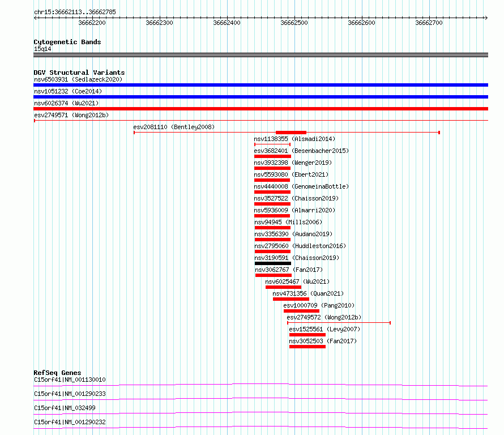
Task: Click the nsv5936009 (Almarri2020) label
Action: coord(294,210)
